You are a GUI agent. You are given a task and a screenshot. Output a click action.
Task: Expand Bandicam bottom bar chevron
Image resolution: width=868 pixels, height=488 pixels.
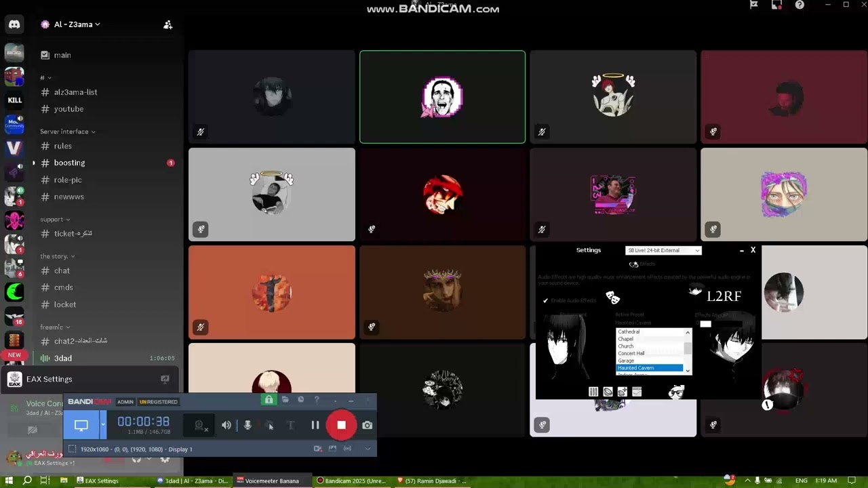tap(368, 448)
